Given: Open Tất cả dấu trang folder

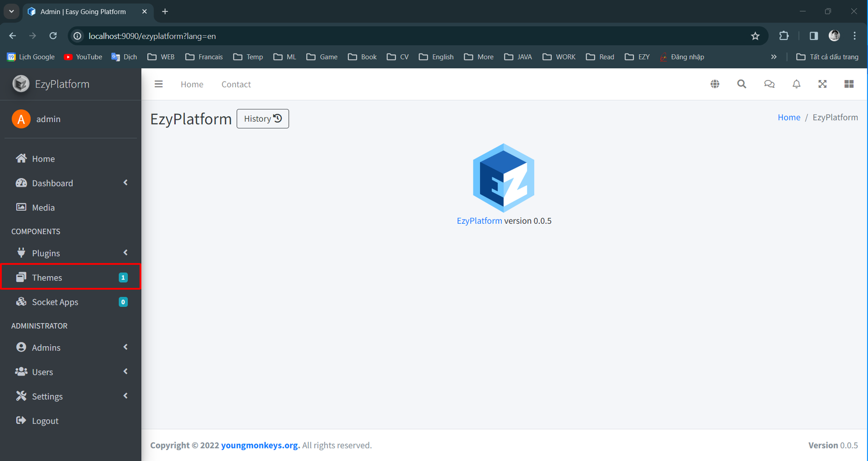Looking at the screenshot, I should click(827, 57).
